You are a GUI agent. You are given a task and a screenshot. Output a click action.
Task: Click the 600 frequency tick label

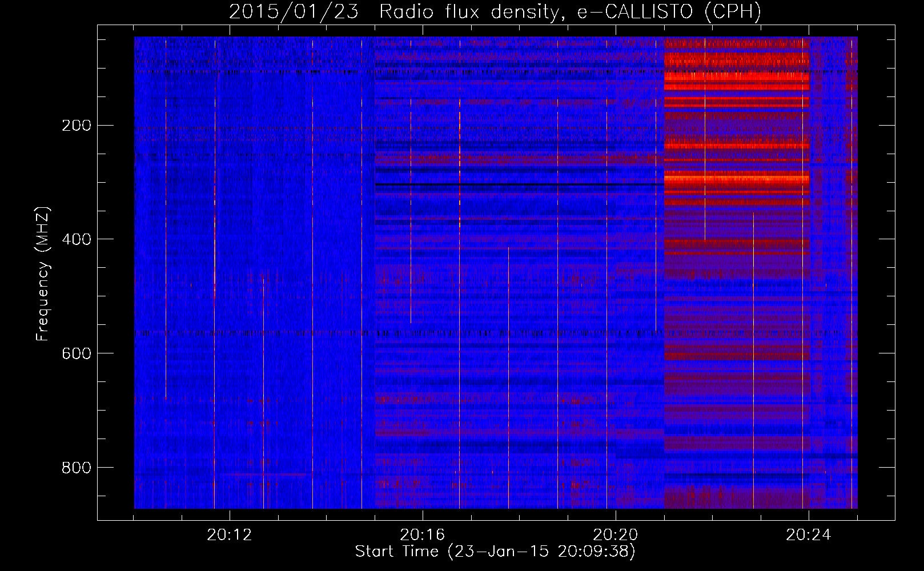coord(77,354)
